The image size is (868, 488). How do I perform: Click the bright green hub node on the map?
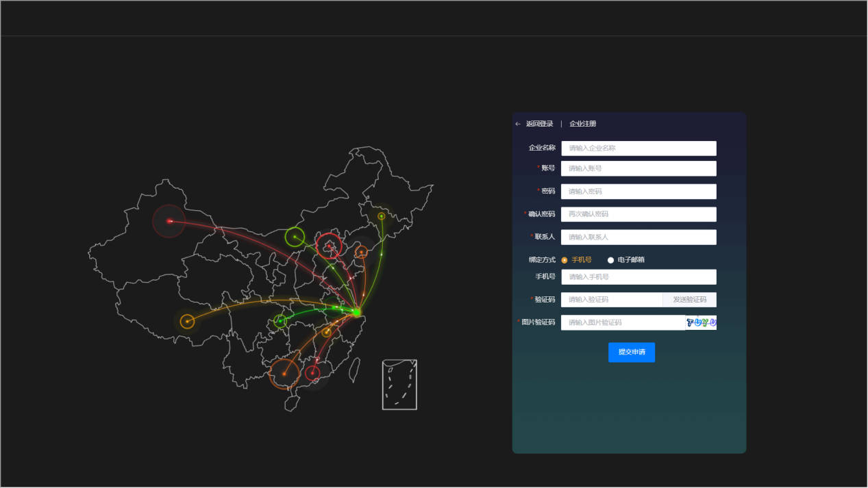click(356, 312)
